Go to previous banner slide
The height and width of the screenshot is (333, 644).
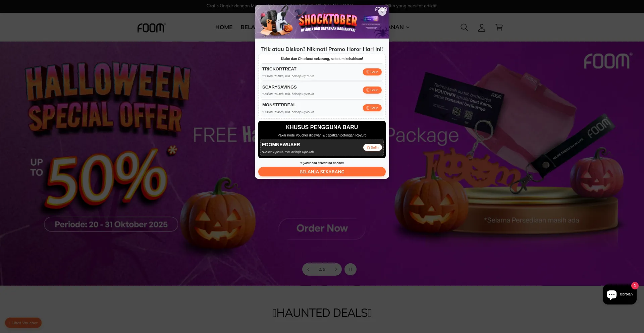[x=308, y=269]
